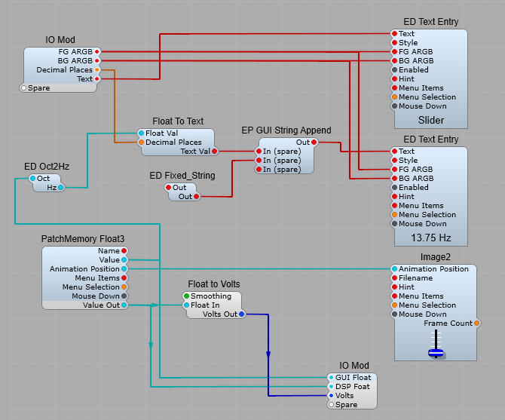Click the 13.75 Hz text entry field
This screenshot has width=505, height=420.
pyautogui.click(x=430, y=238)
